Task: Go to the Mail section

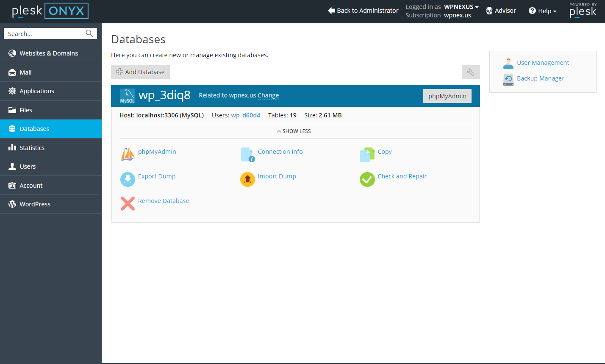Action: pos(51,72)
